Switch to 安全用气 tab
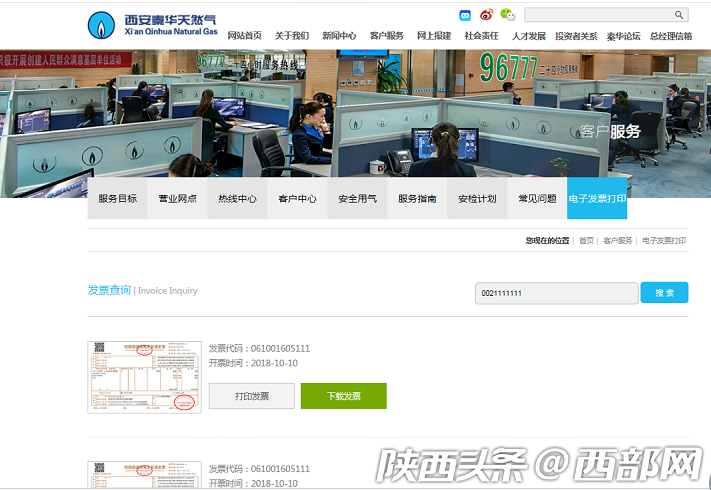Screen dimensions: 711x490 [357, 198]
